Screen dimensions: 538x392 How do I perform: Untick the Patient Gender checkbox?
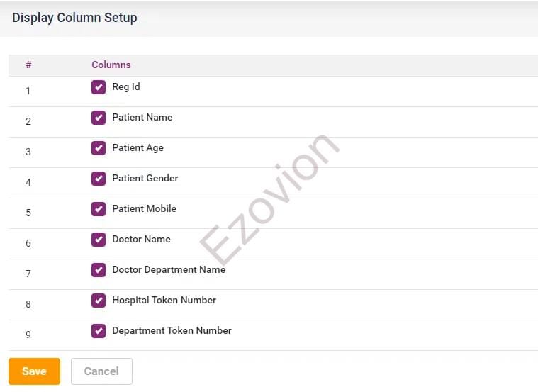tap(99, 179)
